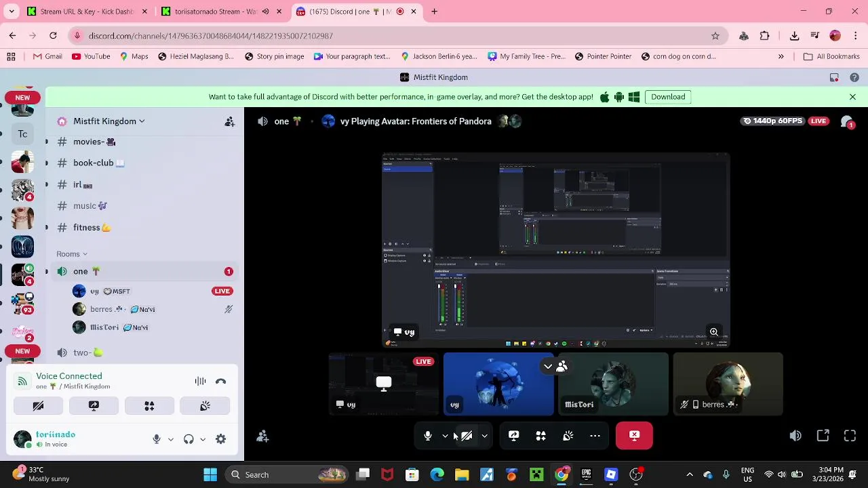Open Mistfit Kingdom server menu dropdown

coord(108,121)
